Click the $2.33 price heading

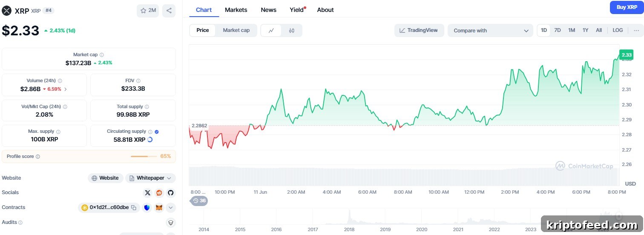20,31
